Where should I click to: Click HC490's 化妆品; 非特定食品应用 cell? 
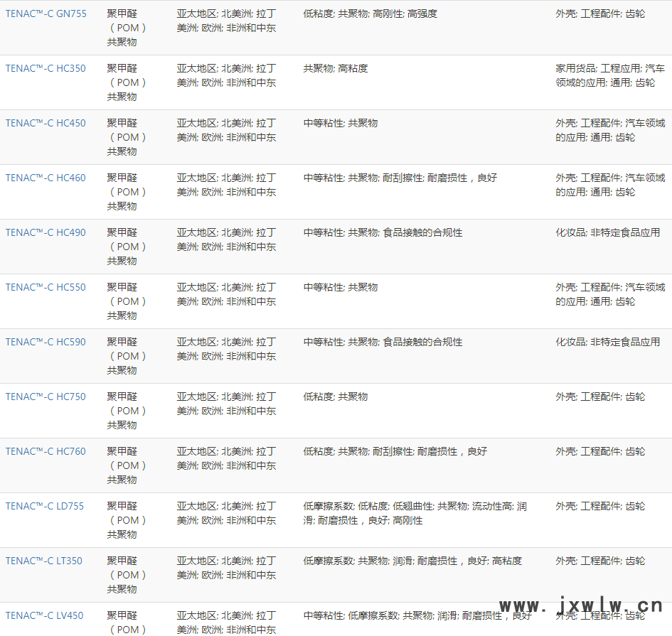[x=607, y=232]
